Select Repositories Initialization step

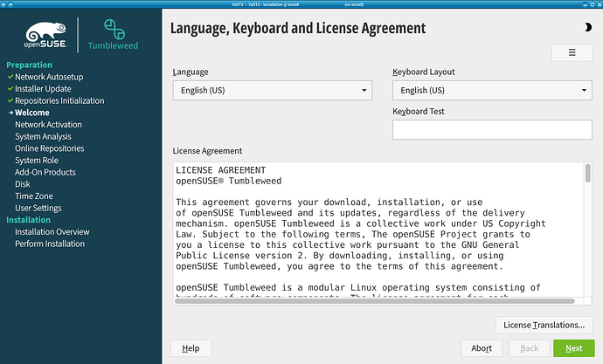click(59, 100)
